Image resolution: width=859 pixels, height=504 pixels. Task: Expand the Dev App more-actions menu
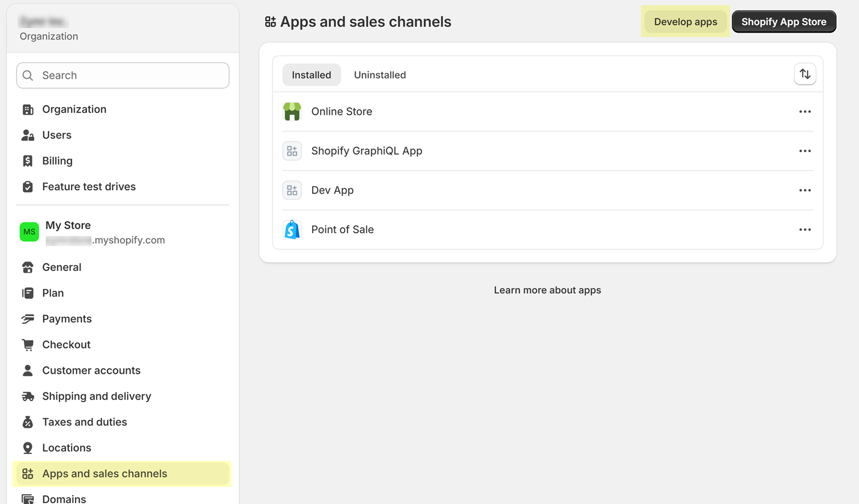click(x=805, y=190)
